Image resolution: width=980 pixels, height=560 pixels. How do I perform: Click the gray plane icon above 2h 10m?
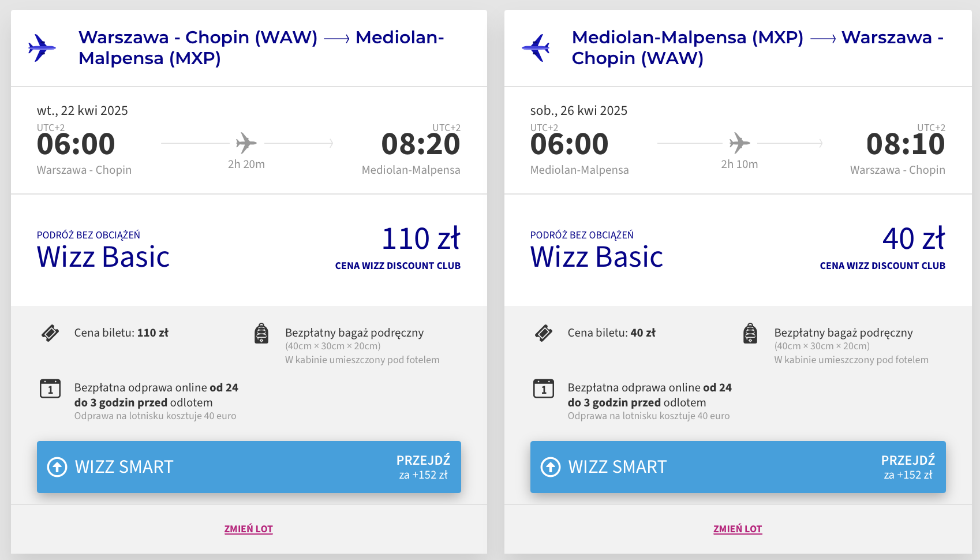coord(739,143)
